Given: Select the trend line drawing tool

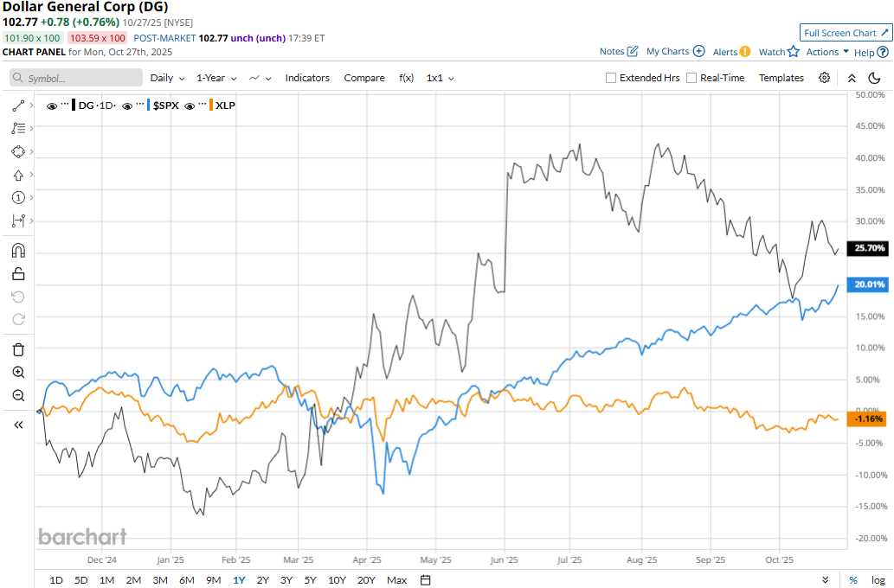Looking at the screenshot, I should point(18,105).
